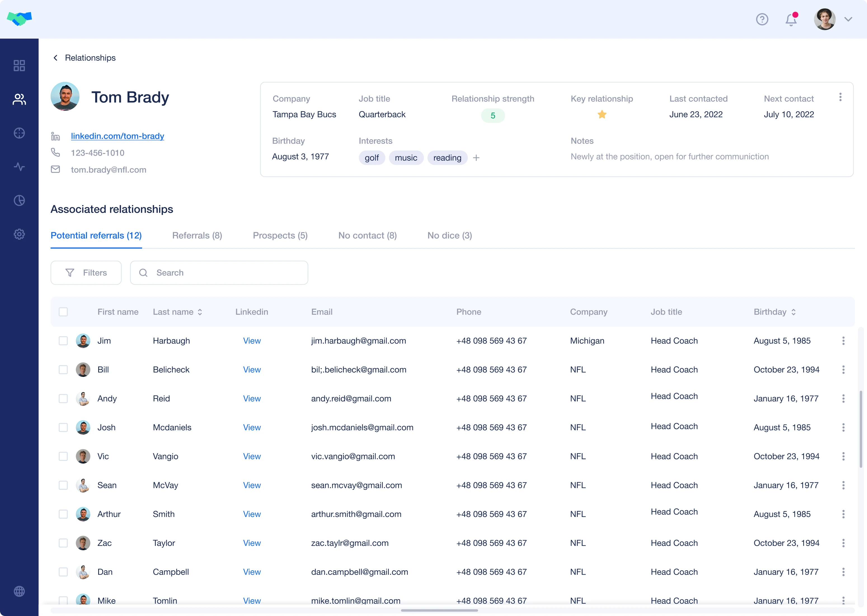Check the row checkbox next to Bill Belicheck
The width and height of the screenshot is (867, 616).
63,370
